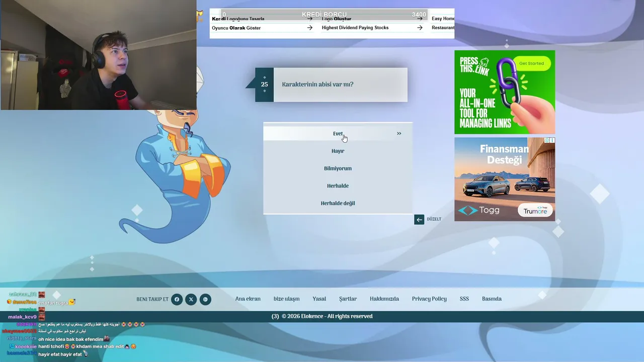Click chat username koookiiie
Viewport: 644px width, 362px height.
pos(26,346)
